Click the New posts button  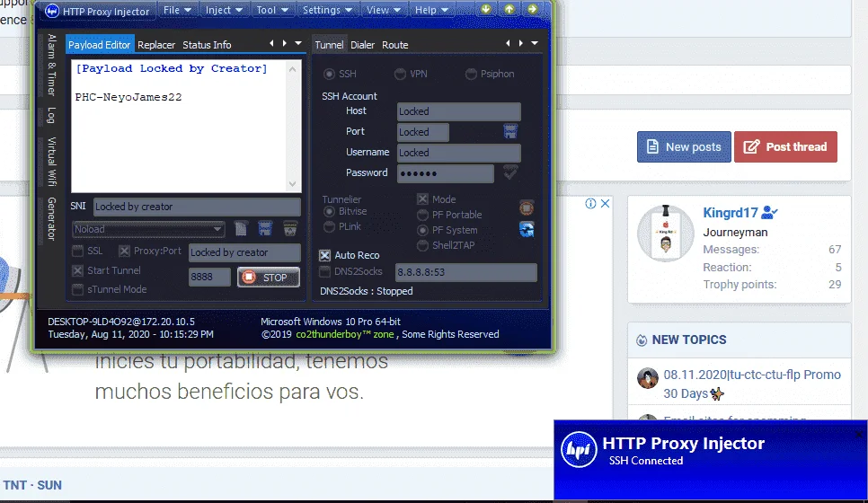pyautogui.click(x=684, y=146)
